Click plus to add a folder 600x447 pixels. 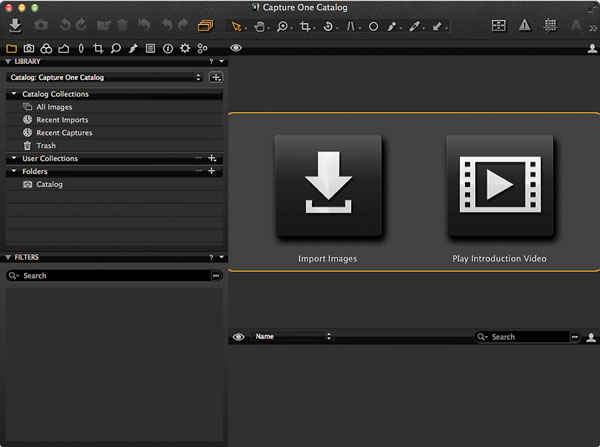212,171
